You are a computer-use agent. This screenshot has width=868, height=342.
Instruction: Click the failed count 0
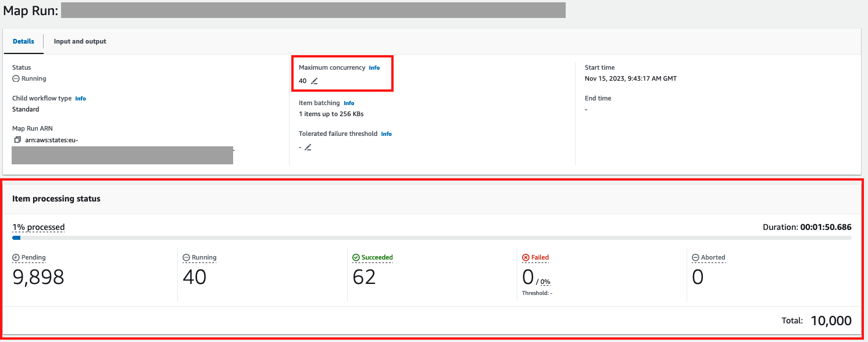pos(528,277)
